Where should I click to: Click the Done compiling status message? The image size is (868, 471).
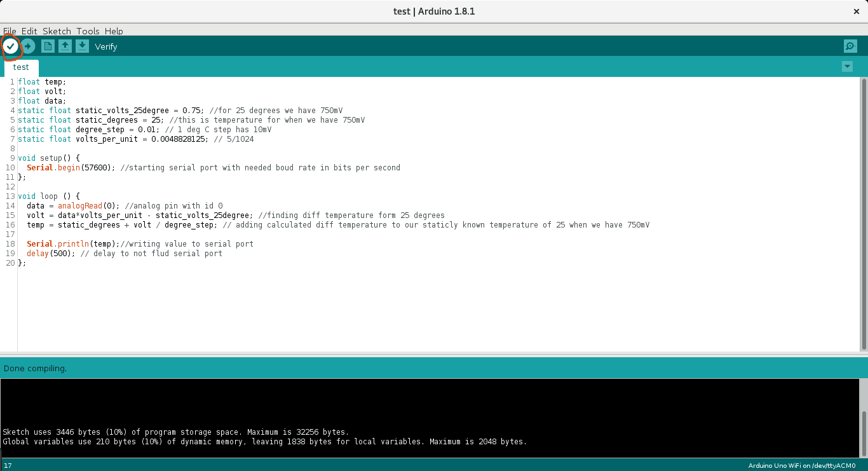tap(35, 368)
